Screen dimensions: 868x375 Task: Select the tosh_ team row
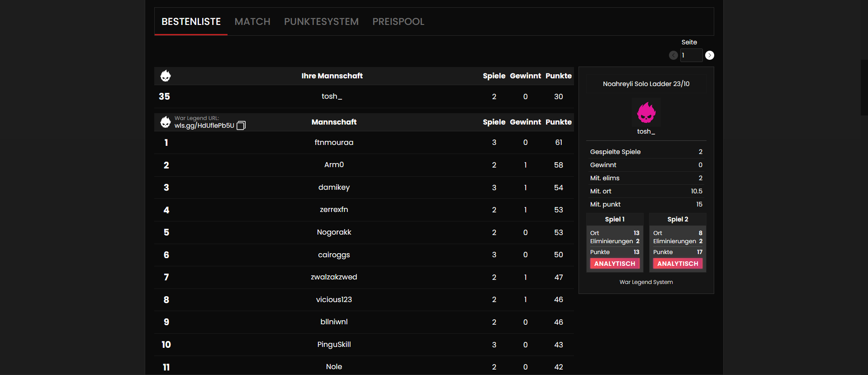click(364, 96)
